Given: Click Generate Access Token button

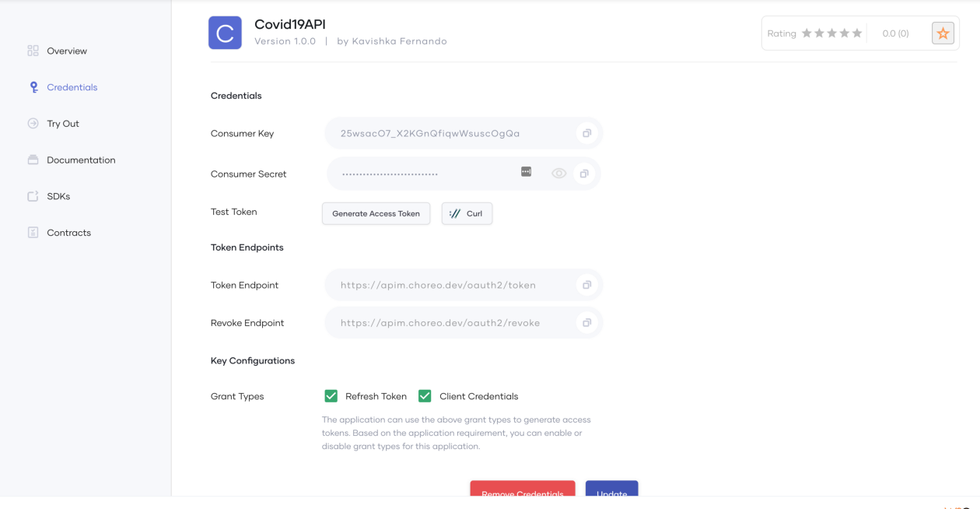Looking at the screenshot, I should (x=376, y=213).
